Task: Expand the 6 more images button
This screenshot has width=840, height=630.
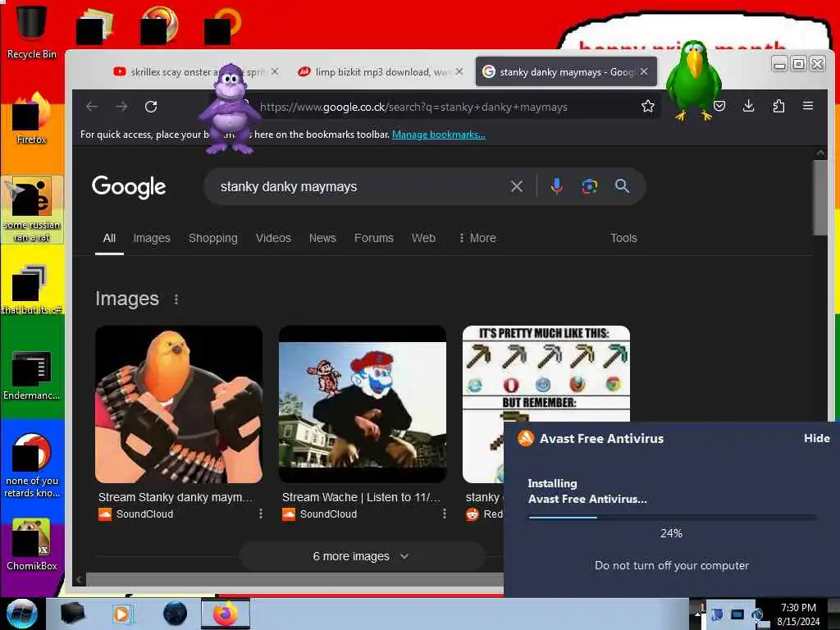Action: coord(362,557)
